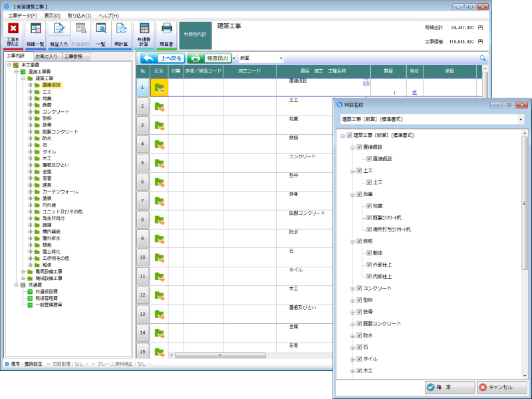Screen dimensions: 532x399
Task: Uncheck the 土工 parent checkbox in the dialog
Action: click(x=359, y=171)
